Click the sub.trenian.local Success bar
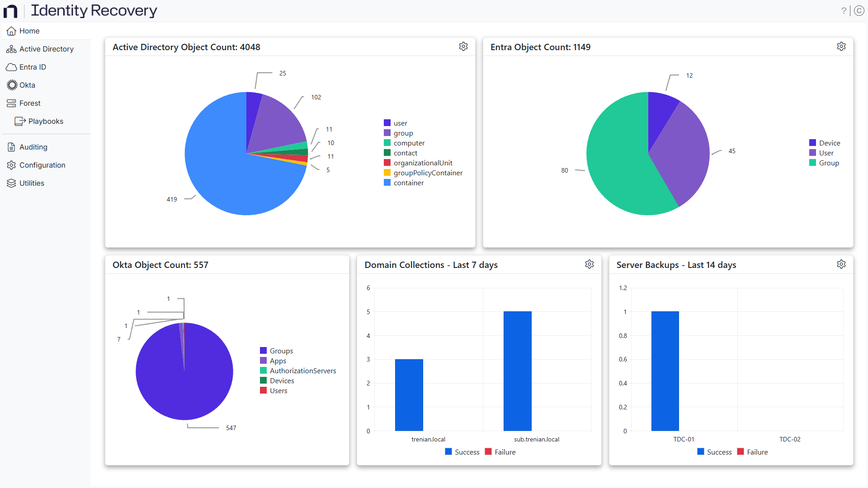The height and width of the screenshot is (488, 868). (x=517, y=371)
